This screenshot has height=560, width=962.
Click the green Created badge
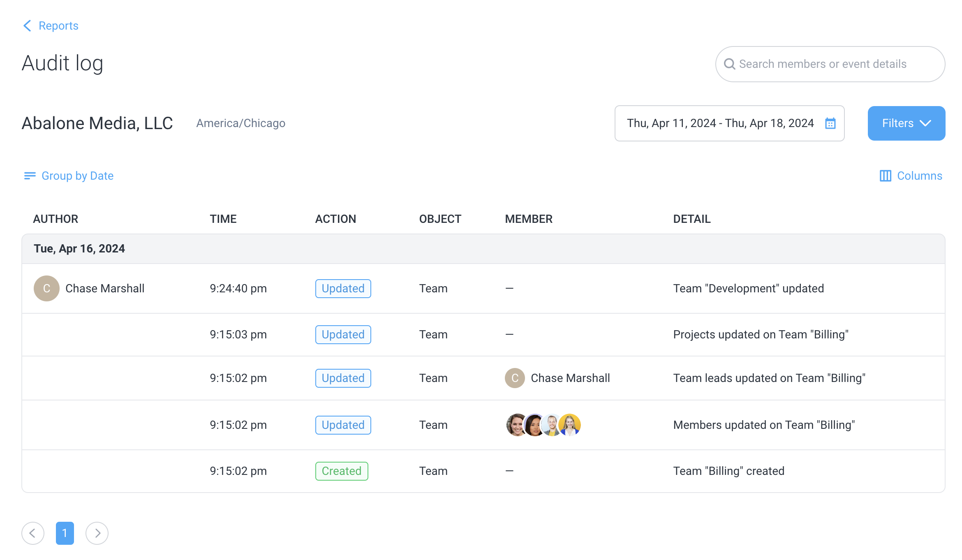[x=342, y=471]
